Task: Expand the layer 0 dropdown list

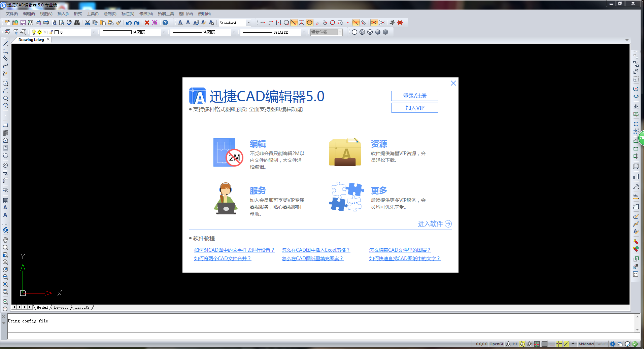Action: pos(94,32)
